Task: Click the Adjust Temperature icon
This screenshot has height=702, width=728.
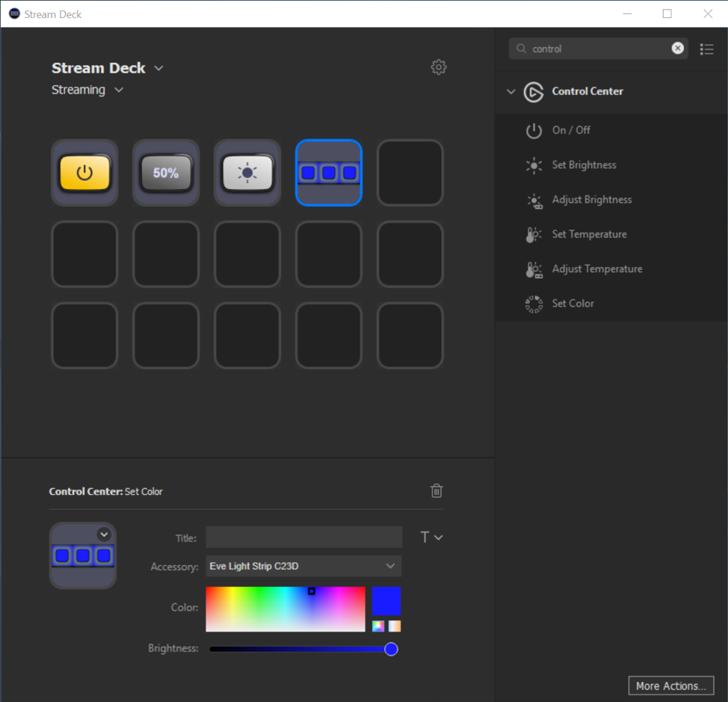Action: tap(534, 269)
